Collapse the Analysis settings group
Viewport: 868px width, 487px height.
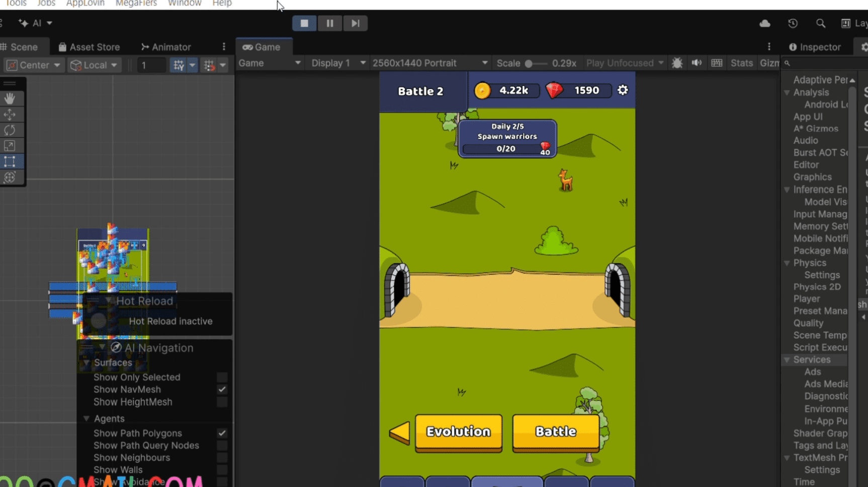pos(787,92)
